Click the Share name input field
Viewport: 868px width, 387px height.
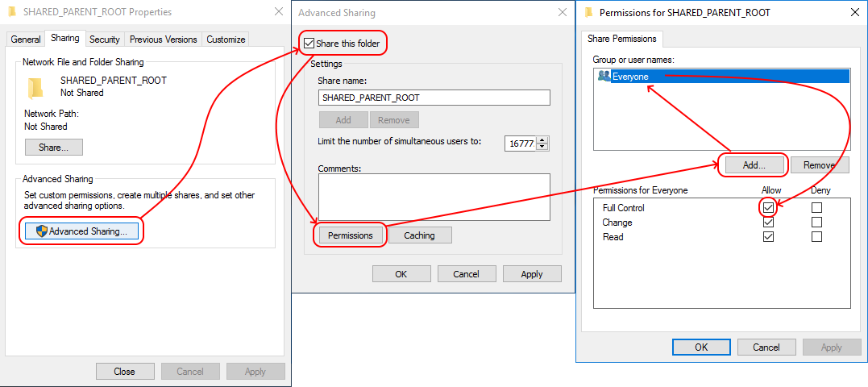click(434, 98)
